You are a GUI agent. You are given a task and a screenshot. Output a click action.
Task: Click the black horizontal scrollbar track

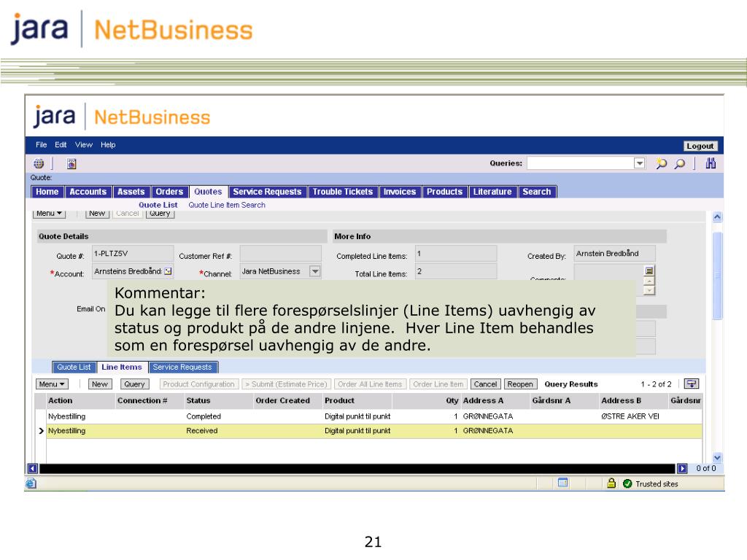click(357, 469)
